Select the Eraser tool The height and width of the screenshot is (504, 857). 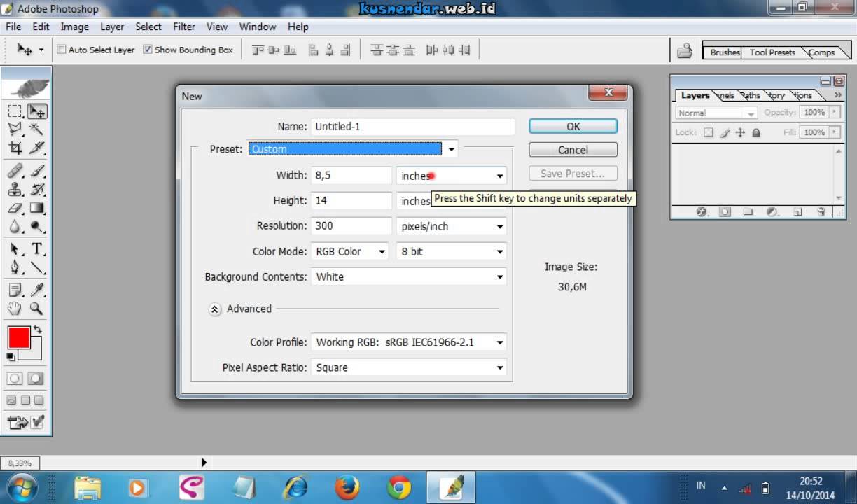(x=15, y=208)
